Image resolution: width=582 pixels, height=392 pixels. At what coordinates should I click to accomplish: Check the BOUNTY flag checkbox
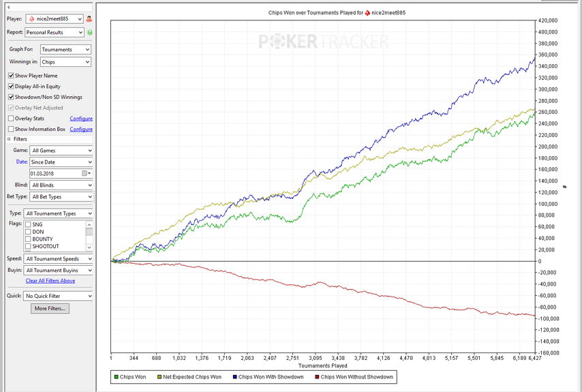click(x=28, y=239)
